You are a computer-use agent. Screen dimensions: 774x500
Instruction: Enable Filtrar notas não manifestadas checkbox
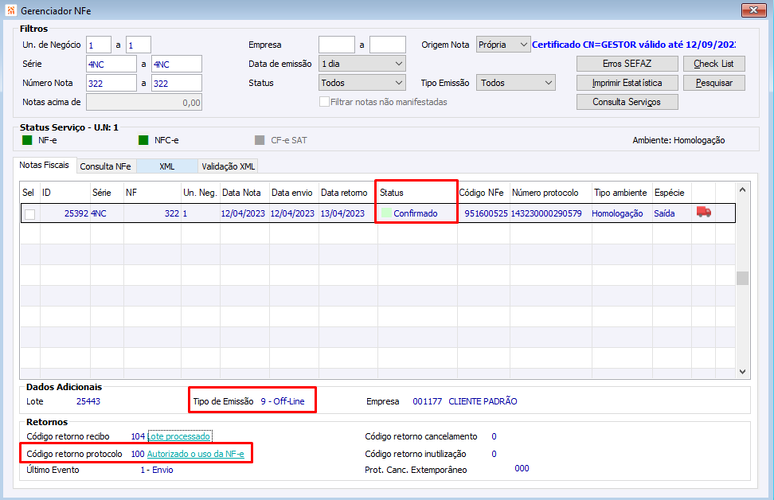[x=324, y=102]
